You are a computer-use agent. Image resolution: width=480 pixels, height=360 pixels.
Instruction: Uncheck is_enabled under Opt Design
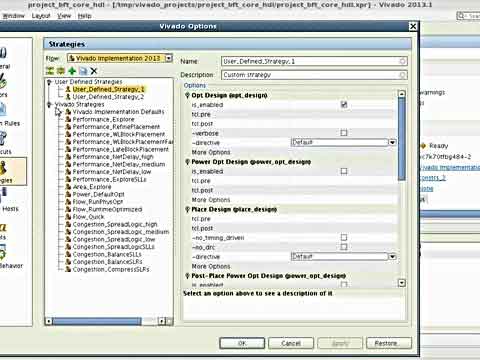344,105
